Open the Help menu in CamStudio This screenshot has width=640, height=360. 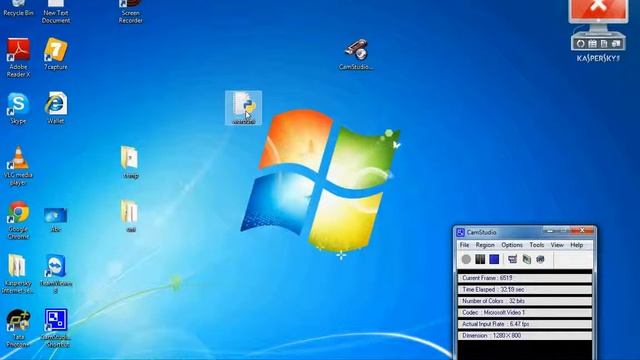click(x=577, y=245)
